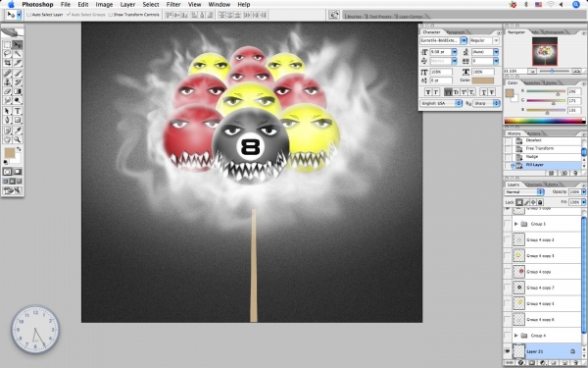This screenshot has height=368, width=588.
Task: Toggle visibility of Group 5 layer
Action: (508, 224)
